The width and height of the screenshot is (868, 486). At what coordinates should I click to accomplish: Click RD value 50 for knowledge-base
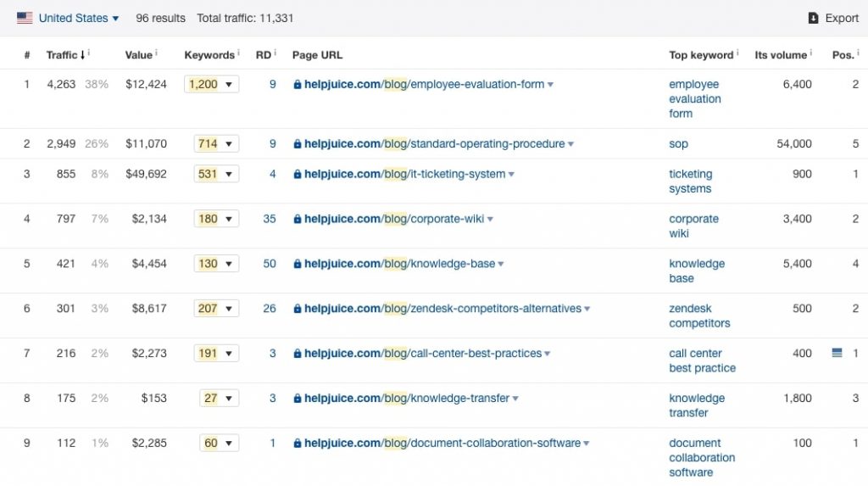[x=269, y=264]
